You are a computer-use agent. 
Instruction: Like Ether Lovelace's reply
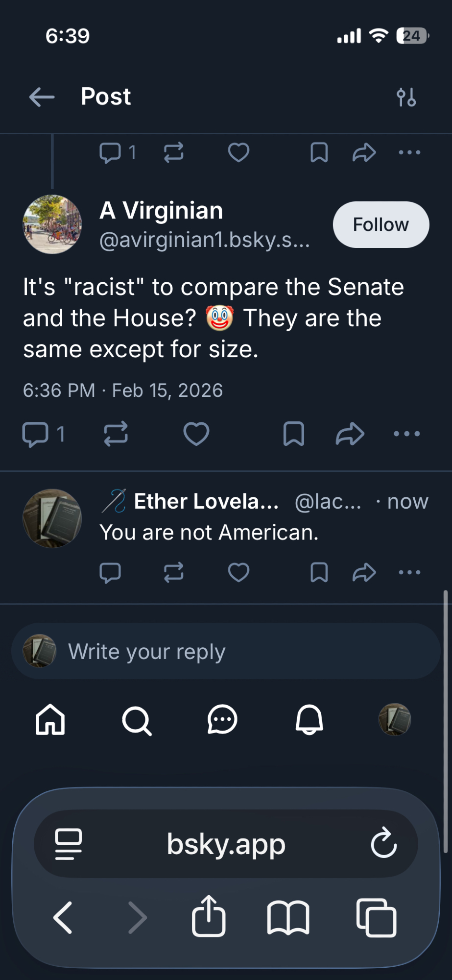click(x=238, y=572)
